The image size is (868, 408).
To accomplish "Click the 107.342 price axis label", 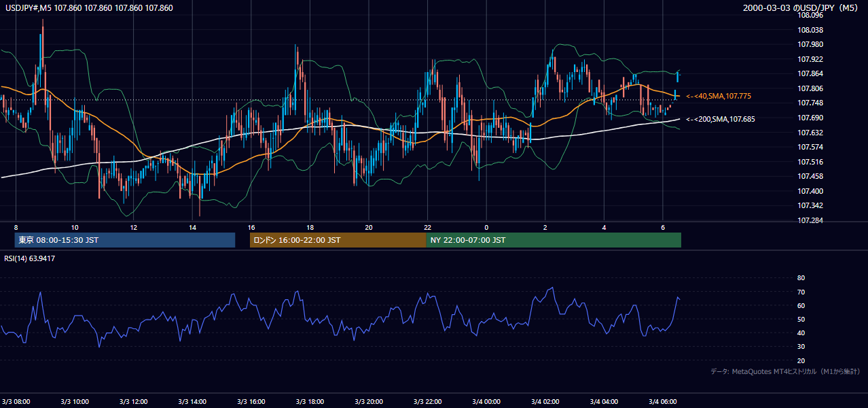I will (x=810, y=205).
